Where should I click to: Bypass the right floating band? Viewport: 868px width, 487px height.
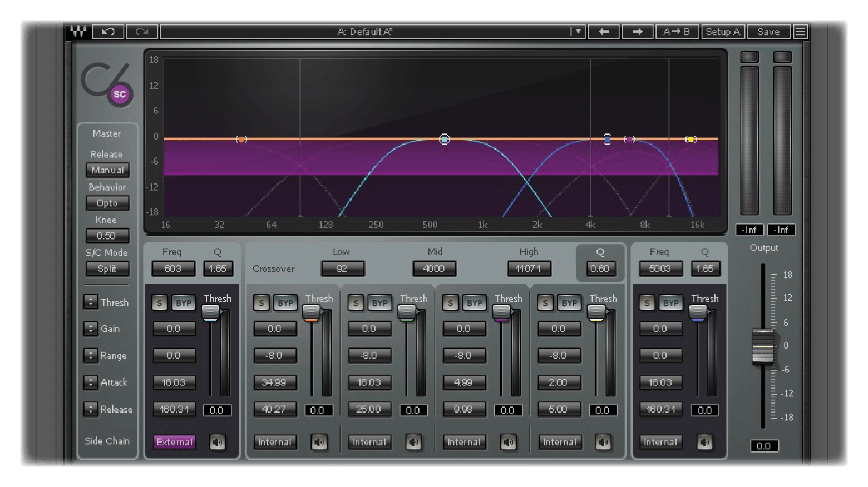pyautogui.click(x=670, y=303)
